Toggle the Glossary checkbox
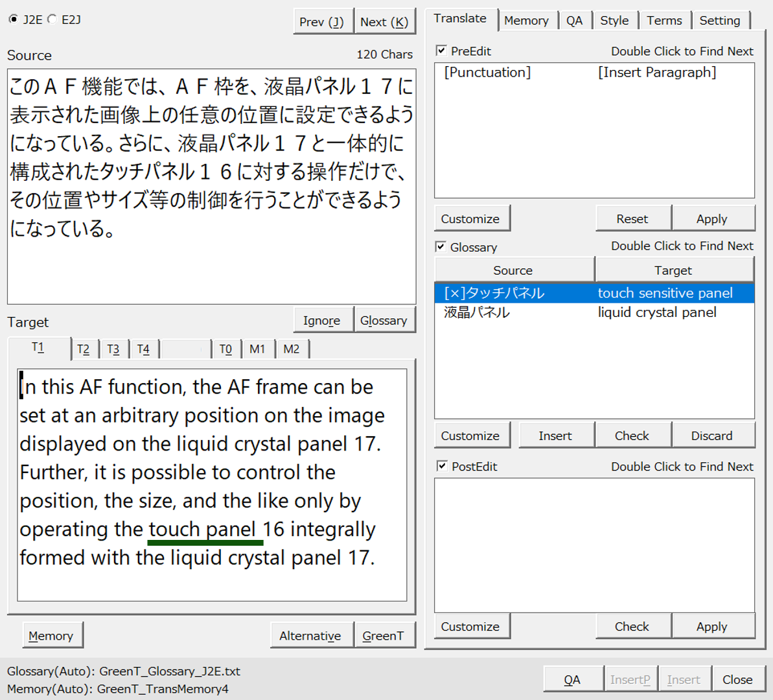The height and width of the screenshot is (700, 773). (x=441, y=246)
